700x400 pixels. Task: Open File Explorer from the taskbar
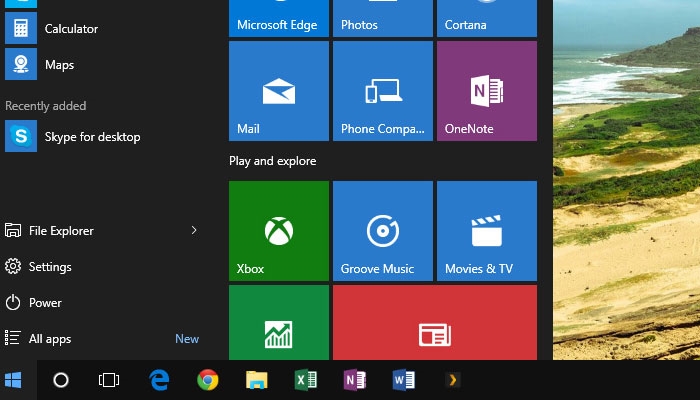coord(257,380)
